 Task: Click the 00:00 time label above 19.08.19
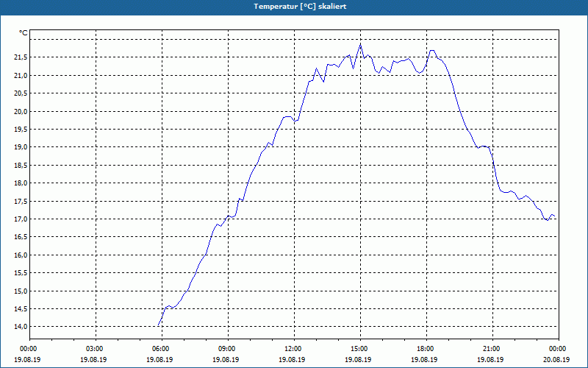pyautogui.click(x=27, y=349)
